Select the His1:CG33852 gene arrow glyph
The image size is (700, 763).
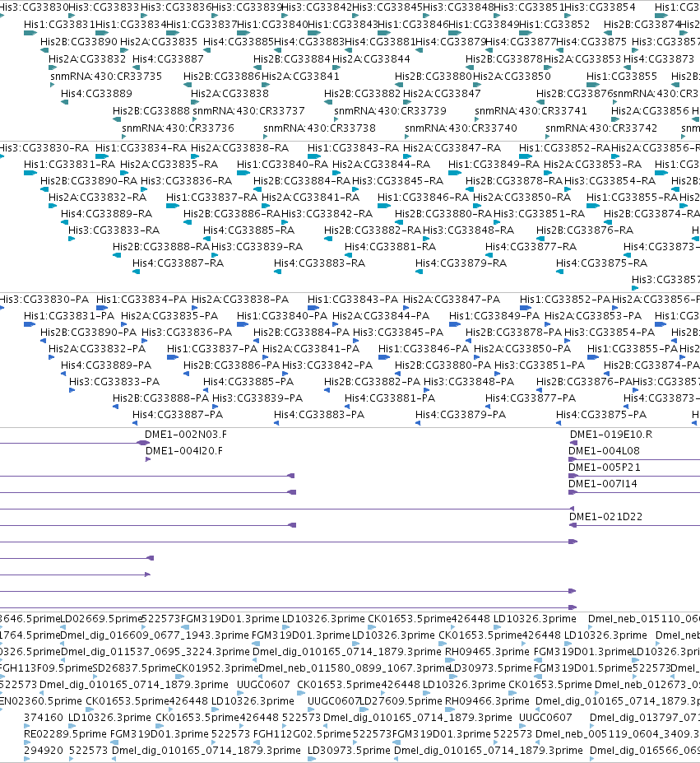click(526, 33)
